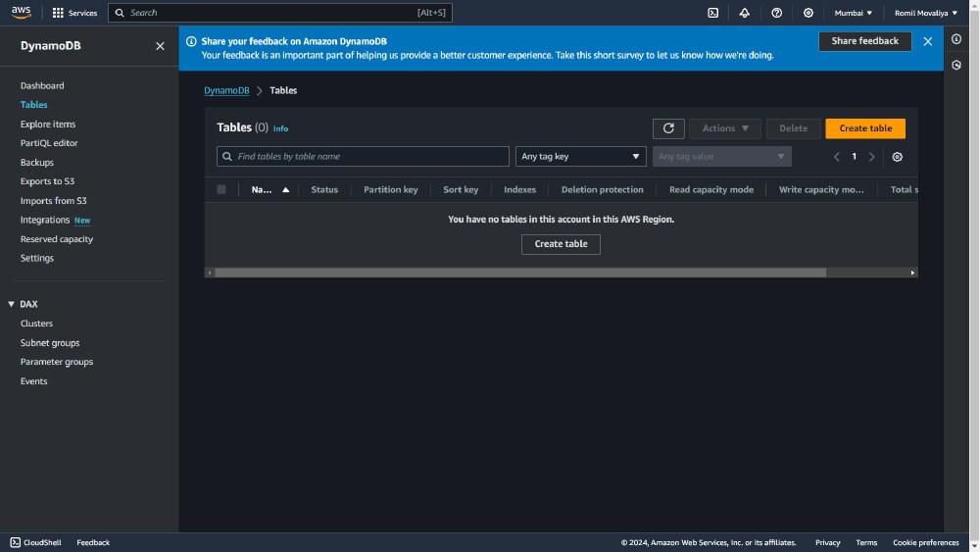Viewport: 980px width, 552px height.
Task: Open Explore items
Action: click(47, 124)
